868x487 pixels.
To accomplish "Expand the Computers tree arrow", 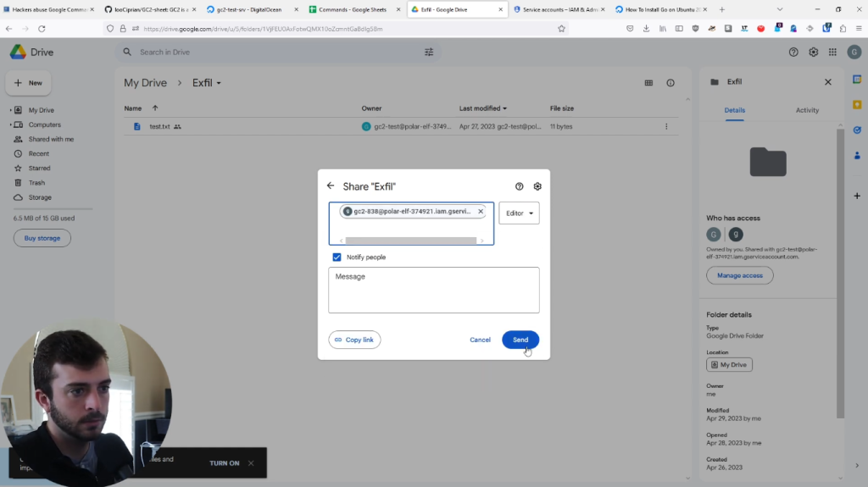I will coord(10,125).
